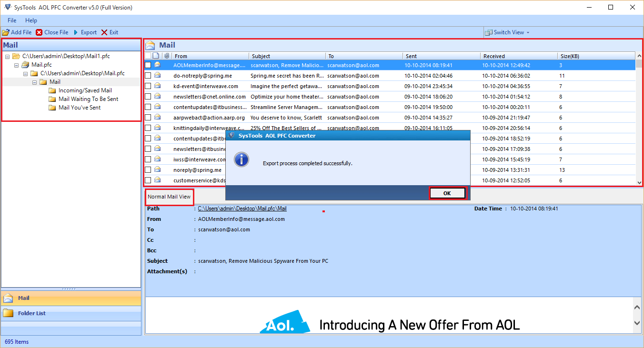Viewport: 644px width, 348px height.
Task: Click the Close File red icon
Action: 39,32
